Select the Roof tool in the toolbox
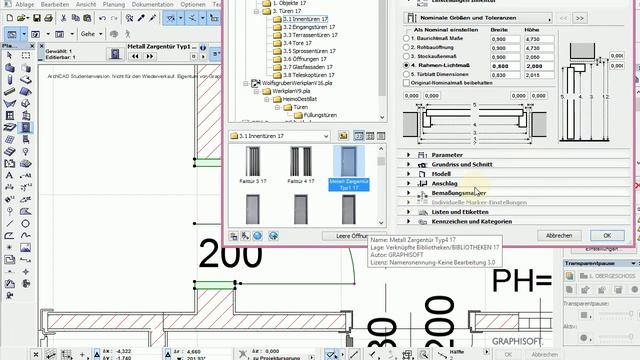 25,91
